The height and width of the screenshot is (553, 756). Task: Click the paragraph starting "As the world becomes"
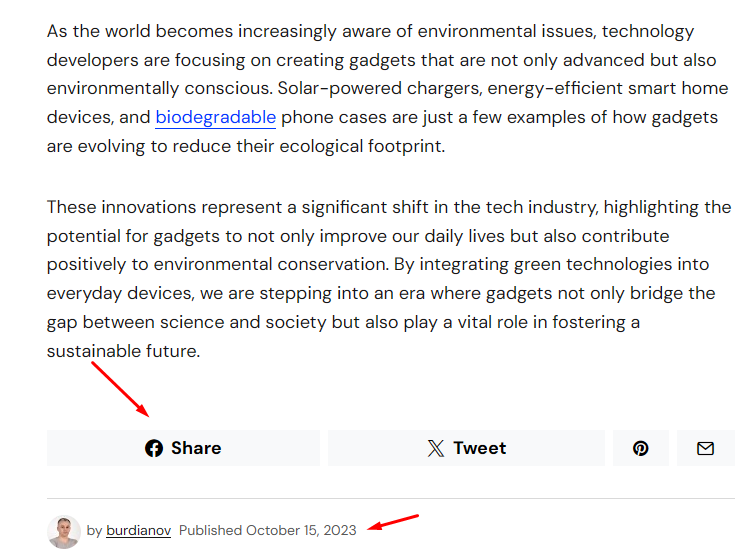point(387,89)
